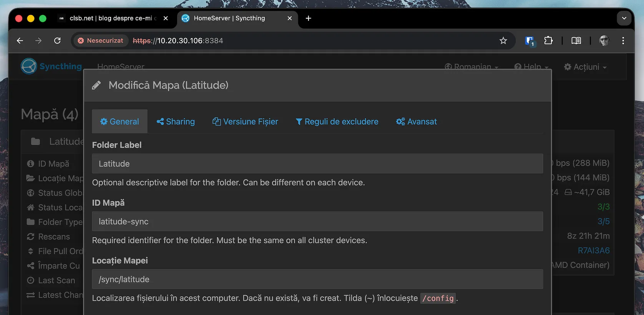The height and width of the screenshot is (315, 644).
Task: Click the user profile avatar
Action: tap(604, 41)
